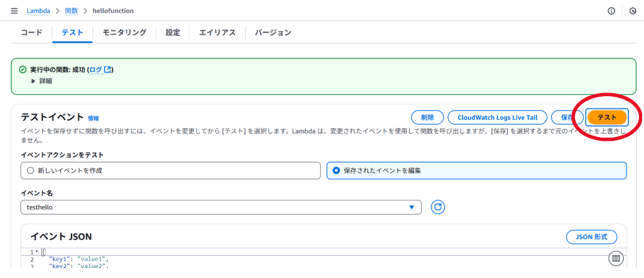Click the 情報 link beside テストイベント
The width and height of the screenshot is (644, 278).
pyautogui.click(x=93, y=119)
